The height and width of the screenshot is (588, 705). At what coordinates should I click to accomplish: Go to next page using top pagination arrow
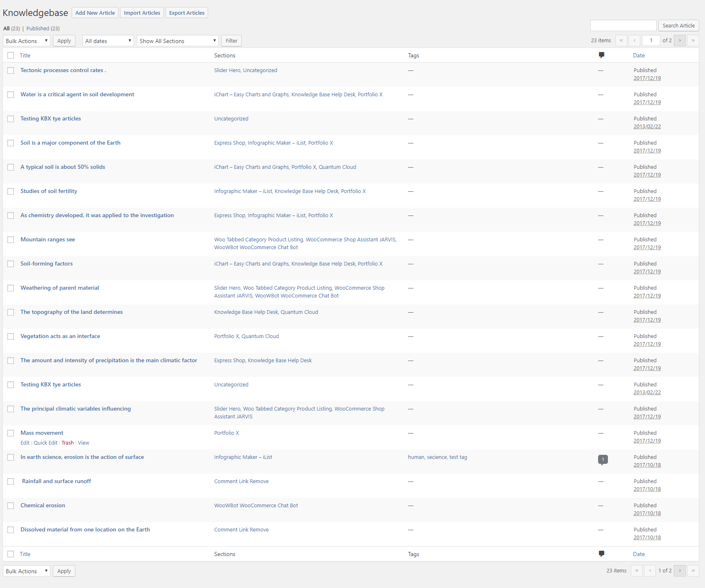[680, 41]
